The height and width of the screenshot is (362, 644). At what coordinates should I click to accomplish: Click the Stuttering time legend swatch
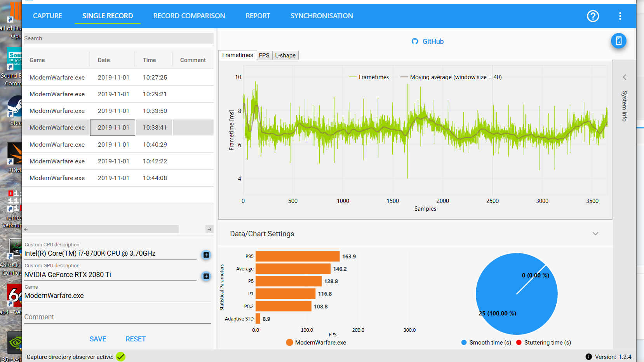coord(519,343)
